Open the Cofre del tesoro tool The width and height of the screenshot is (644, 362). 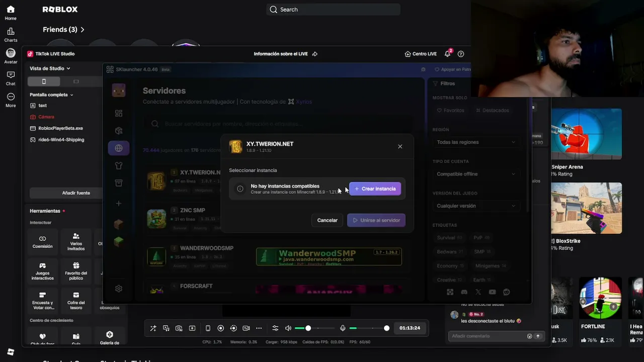click(76, 301)
